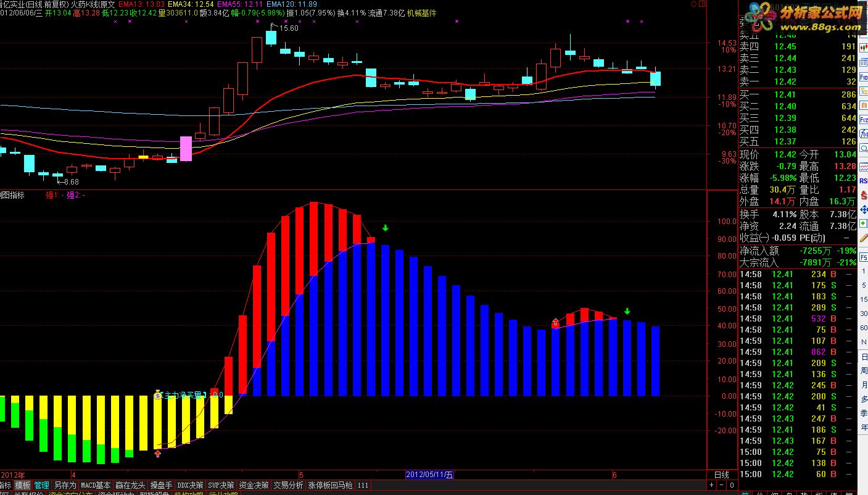Click month 5 on the time axis
The height and width of the screenshot is (495, 868).
[301, 475]
